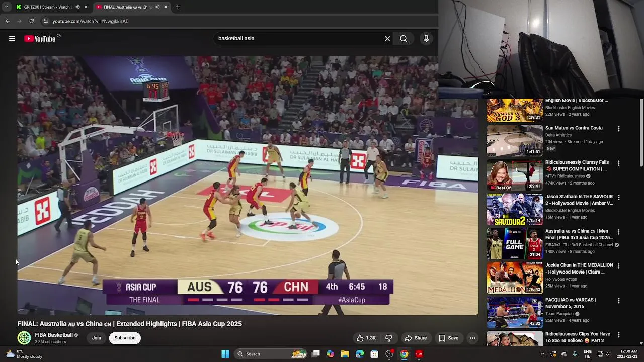This screenshot has width=644, height=362.
Task: Reload the page in Chrome
Action: [31, 21]
